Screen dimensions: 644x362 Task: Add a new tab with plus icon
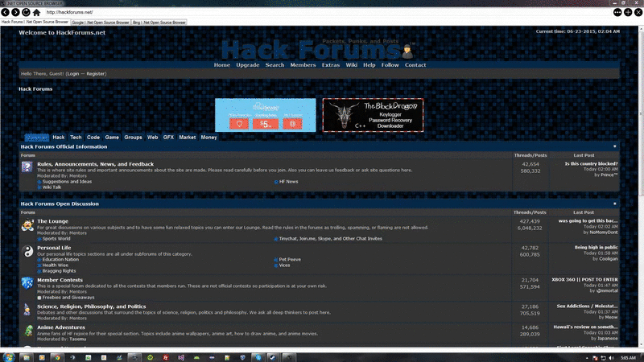628,12
